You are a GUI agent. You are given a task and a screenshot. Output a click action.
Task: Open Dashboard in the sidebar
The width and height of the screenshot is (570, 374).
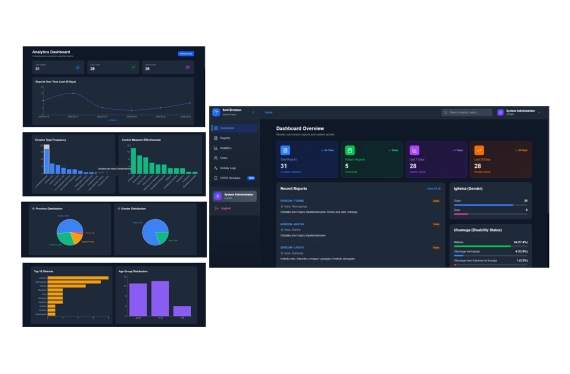click(x=234, y=128)
